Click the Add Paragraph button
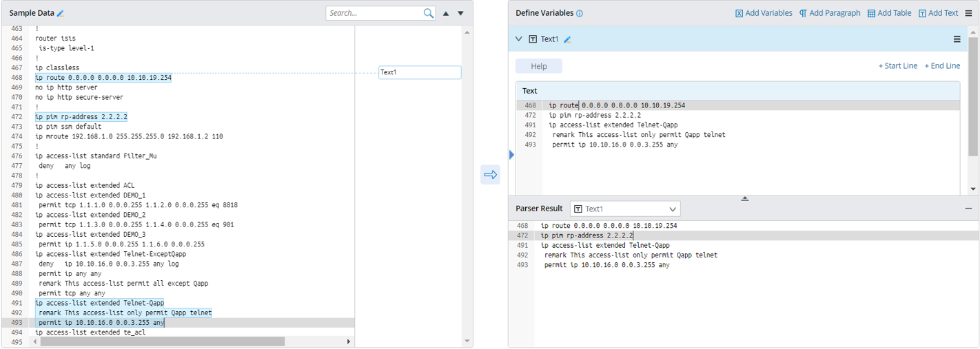Viewport: 980px width, 349px height. tap(830, 13)
